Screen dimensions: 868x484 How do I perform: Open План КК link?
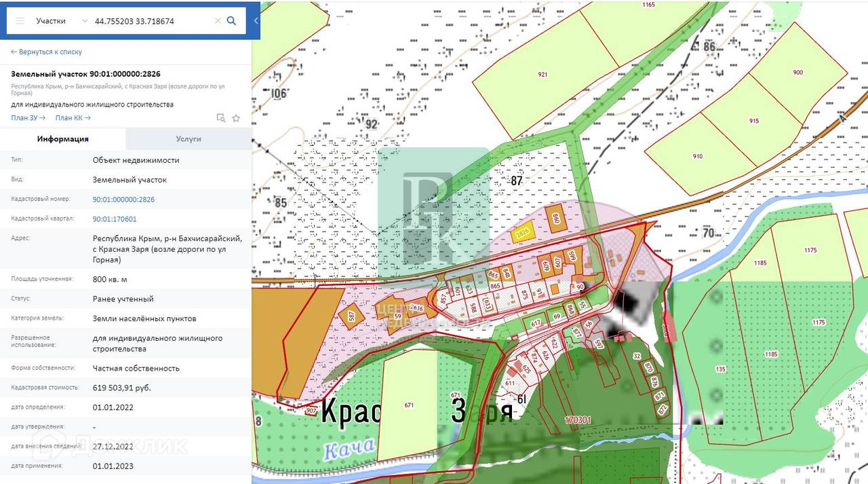click(x=73, y=118)
